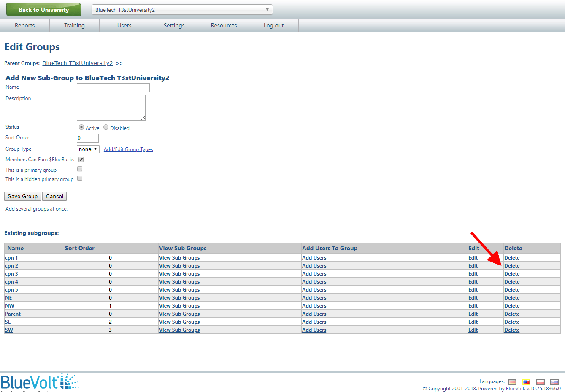Viewport: 565px width, 392px height.
Task: Sort subgroups by Sort Order column
Action: [x=80, y=248]
